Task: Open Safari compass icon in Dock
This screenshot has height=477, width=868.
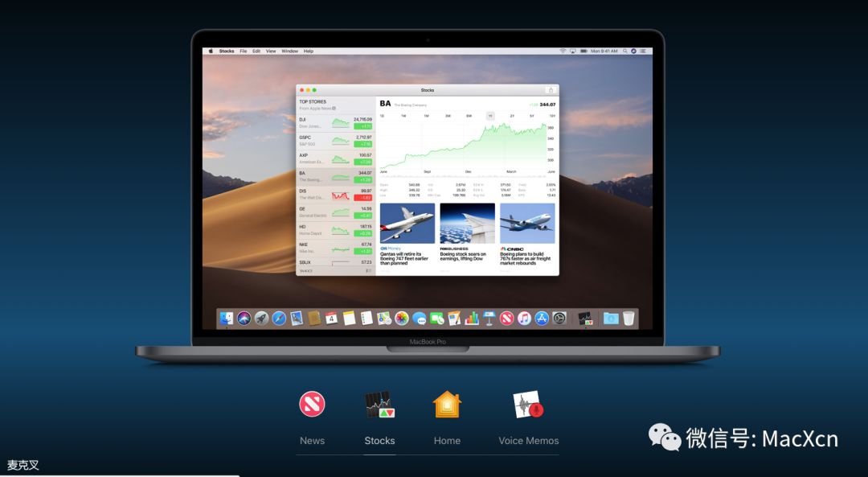Action: [279, 318]
